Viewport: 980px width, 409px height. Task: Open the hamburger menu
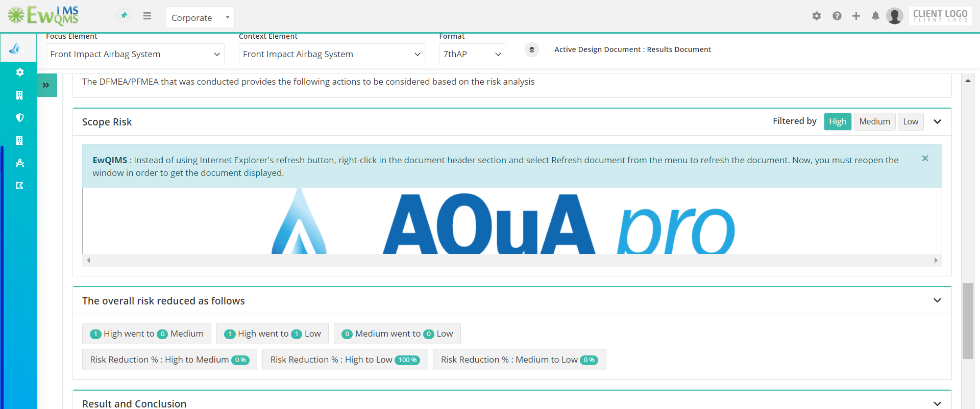click(x=147, y=16)
